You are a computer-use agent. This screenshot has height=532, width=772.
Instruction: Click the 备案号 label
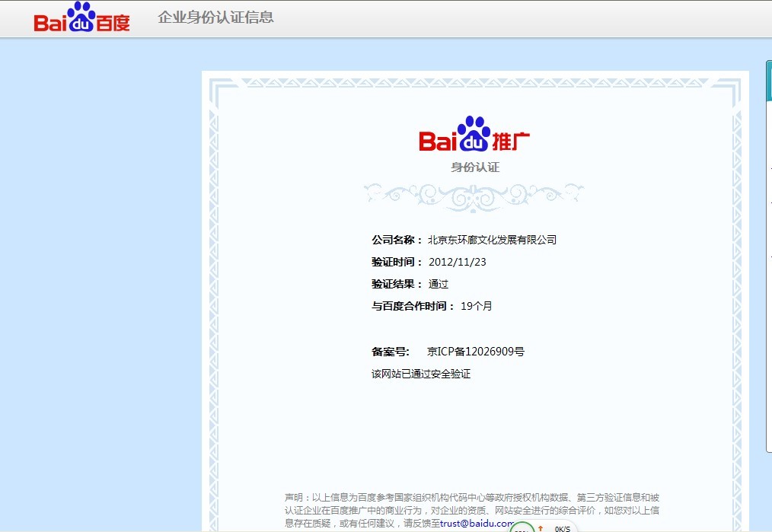coord(391,352)
